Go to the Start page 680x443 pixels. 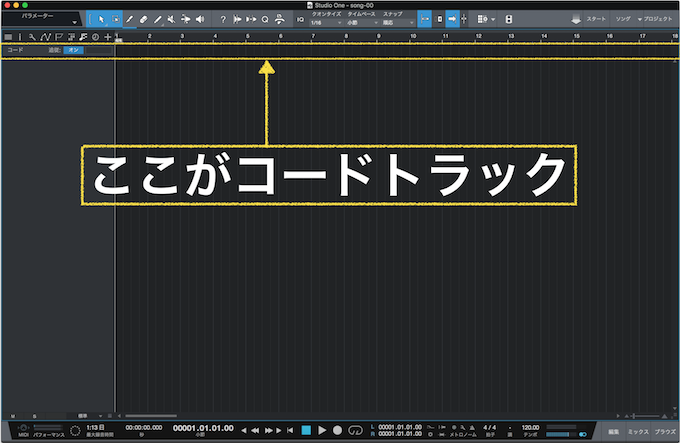(x=596, y=19)
